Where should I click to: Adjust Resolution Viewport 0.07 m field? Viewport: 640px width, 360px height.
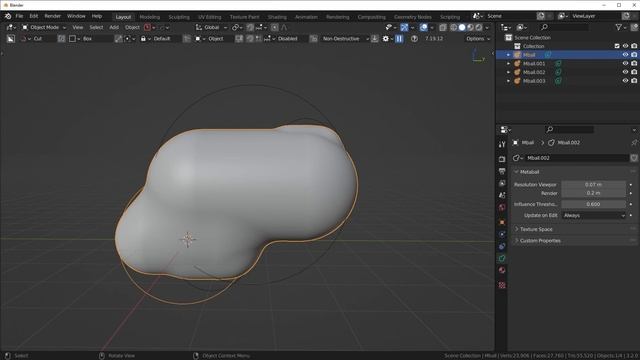coord(593,184)
